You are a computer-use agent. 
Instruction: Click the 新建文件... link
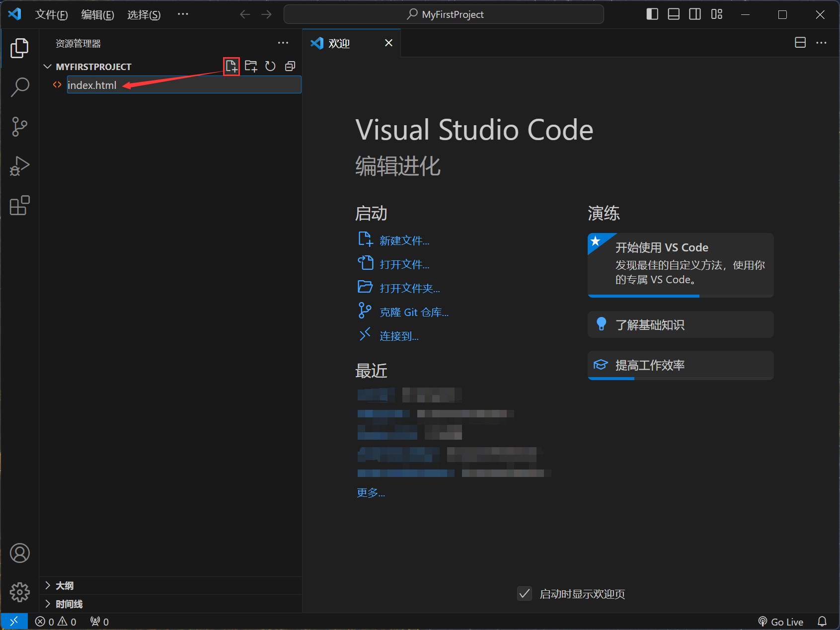coord(404,241)
